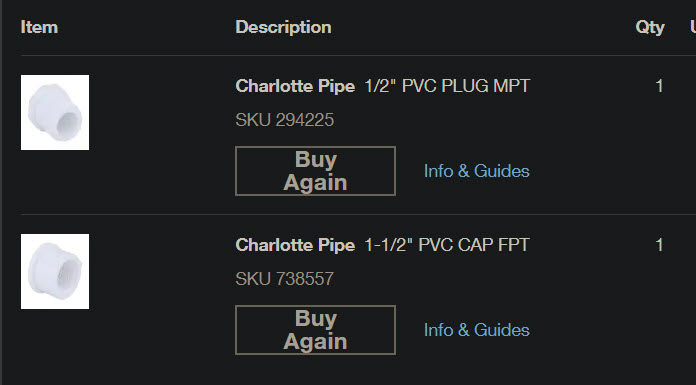
Task: Click Charlotte Pipe brand on cap row
Action: (295, 245)
